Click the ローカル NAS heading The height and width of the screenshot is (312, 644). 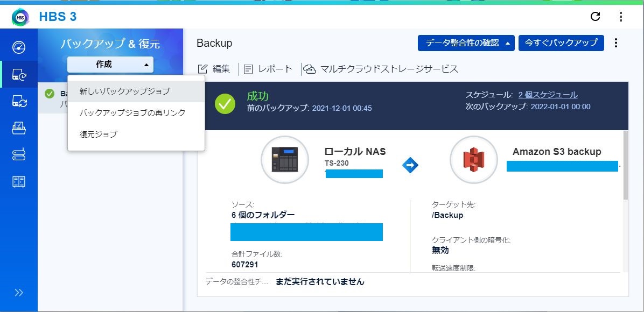(355, 152)
